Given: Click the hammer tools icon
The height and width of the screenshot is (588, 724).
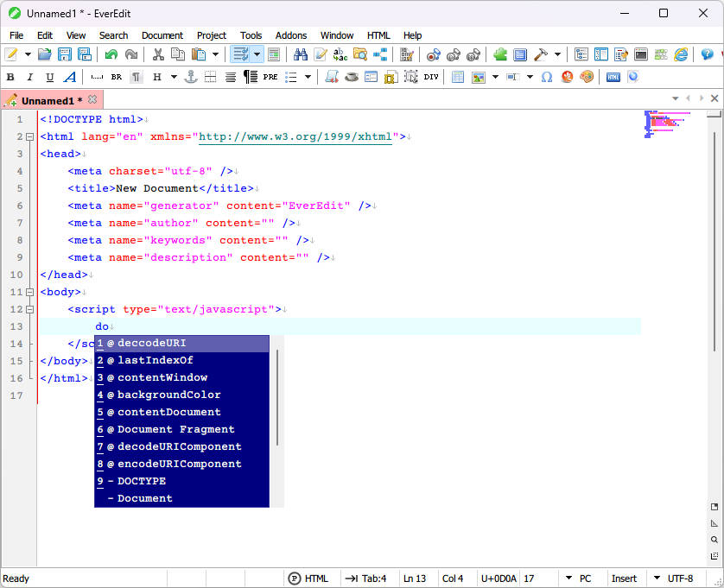Looking at the screenshot, I should coord(541,54).
